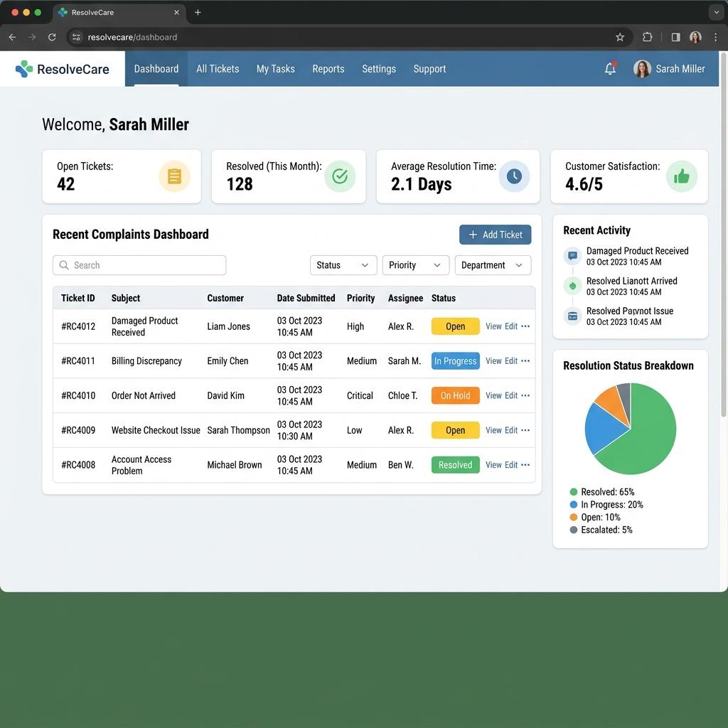Image resolution: width=728 pixels, height=728 pixels.
Task: Click the orange Open pie slice
Action: pyautogui.click(x=612, y=401)
